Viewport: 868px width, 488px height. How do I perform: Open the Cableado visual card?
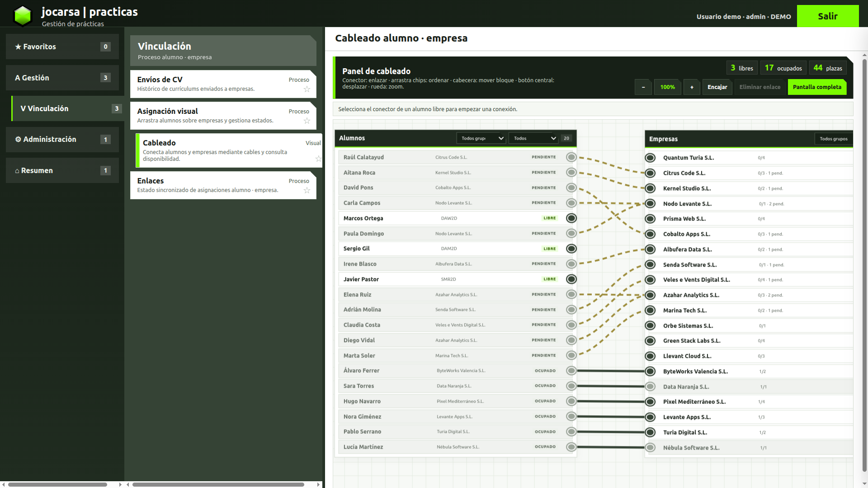[229, 150]
